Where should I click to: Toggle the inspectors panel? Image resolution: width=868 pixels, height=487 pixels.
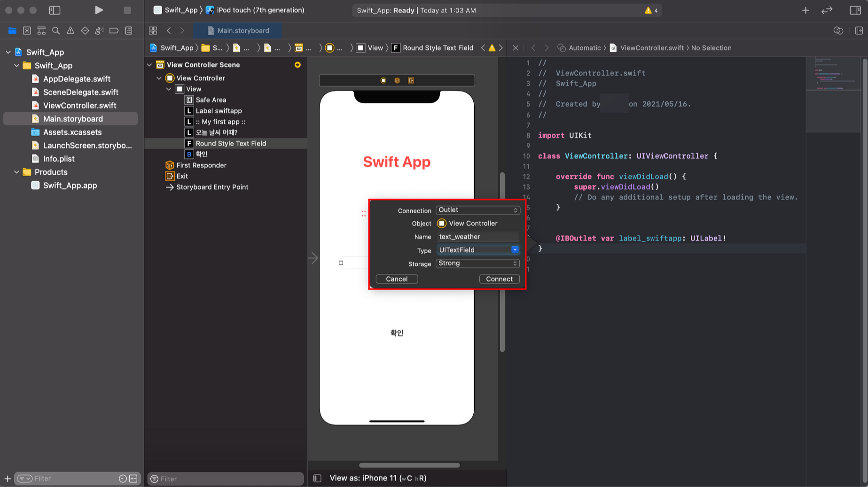tap(855, 10)
